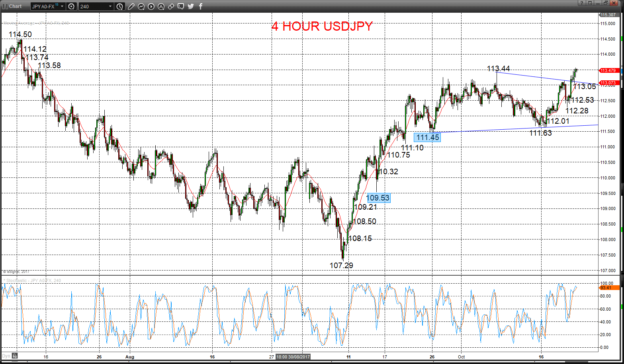Open the circled A annotation menu
624x364 pixels.
[161, 6]
